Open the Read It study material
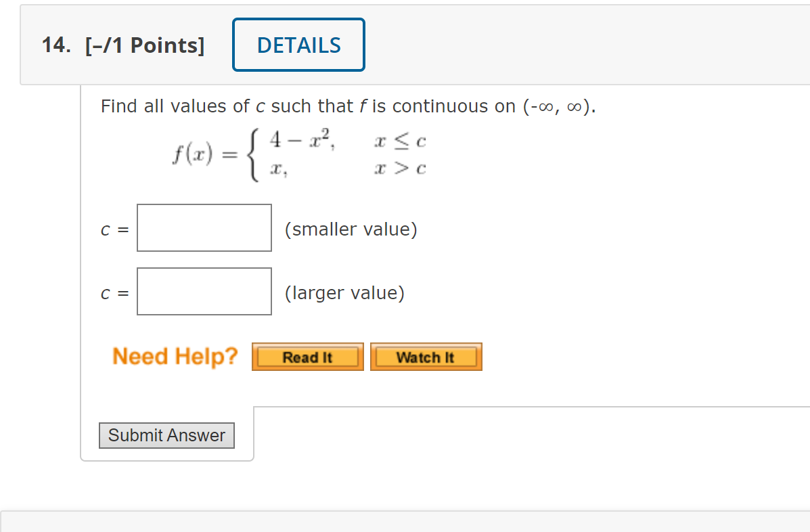810x532 pixels. tap(307, 357)
